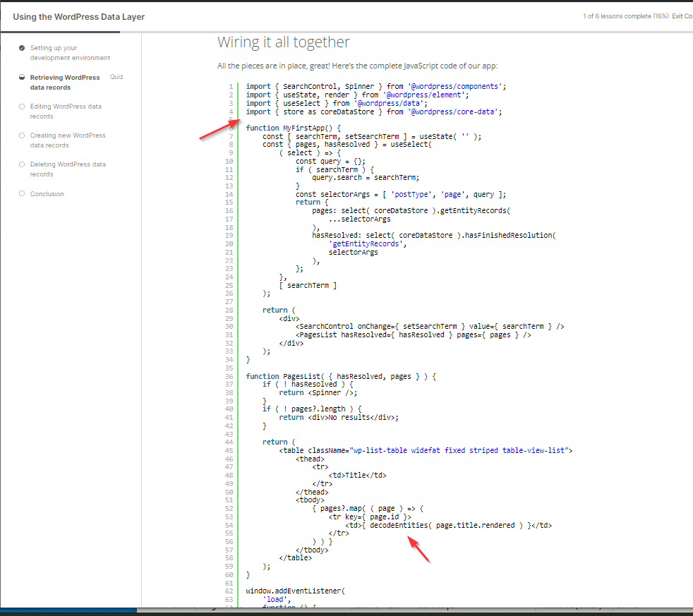Viewport: 693px width, 616px height.
Task: Click the 'No results' return line
Action: (x=339, y=418)
